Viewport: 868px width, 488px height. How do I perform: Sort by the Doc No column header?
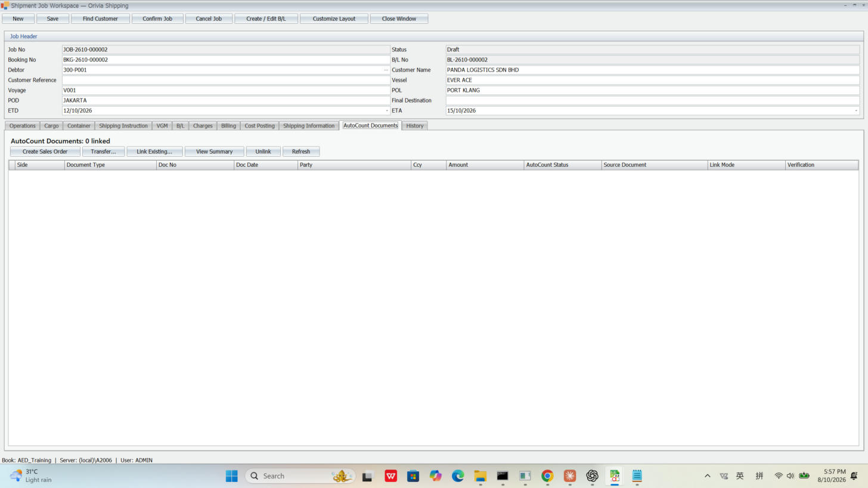click(195, 165)
